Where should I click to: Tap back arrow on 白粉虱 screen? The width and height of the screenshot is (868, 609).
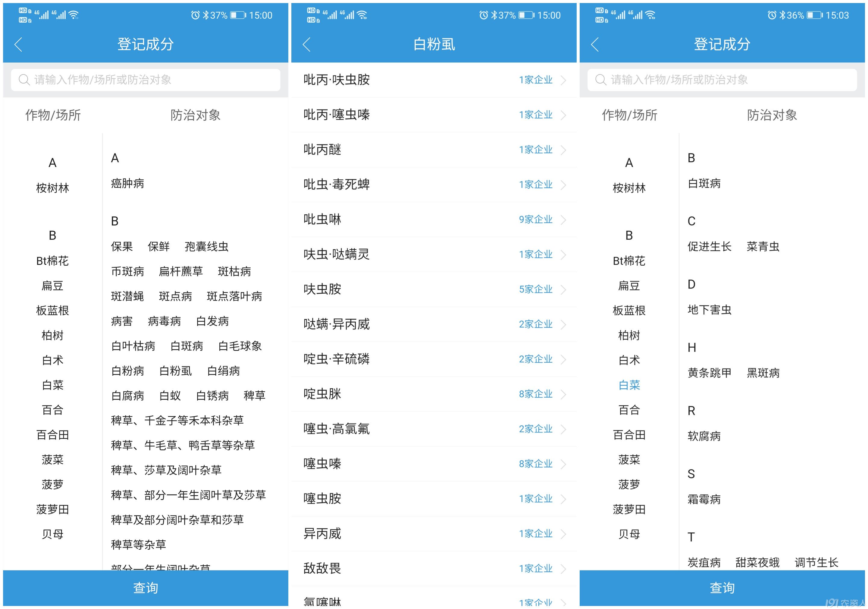(307, 45)
